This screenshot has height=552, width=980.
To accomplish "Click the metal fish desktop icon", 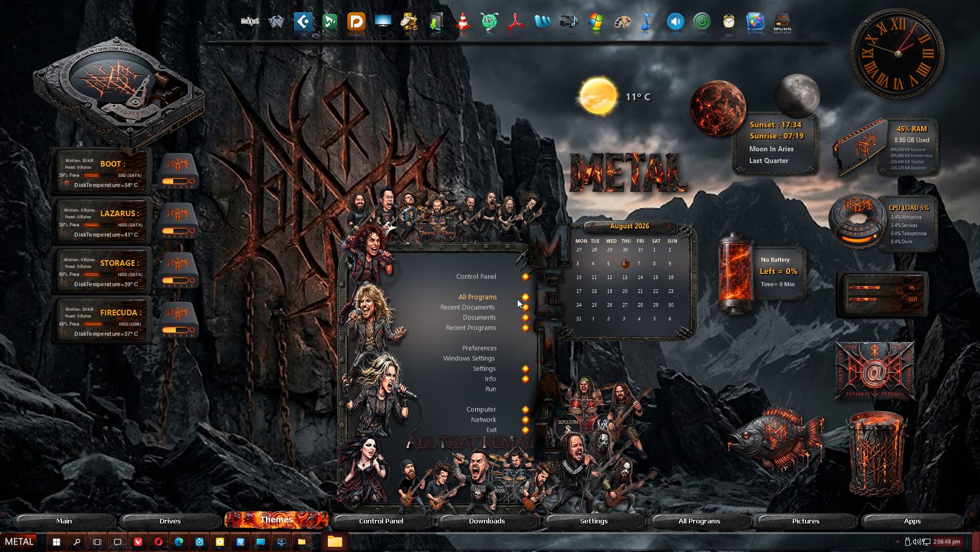I will coord(776,439).
